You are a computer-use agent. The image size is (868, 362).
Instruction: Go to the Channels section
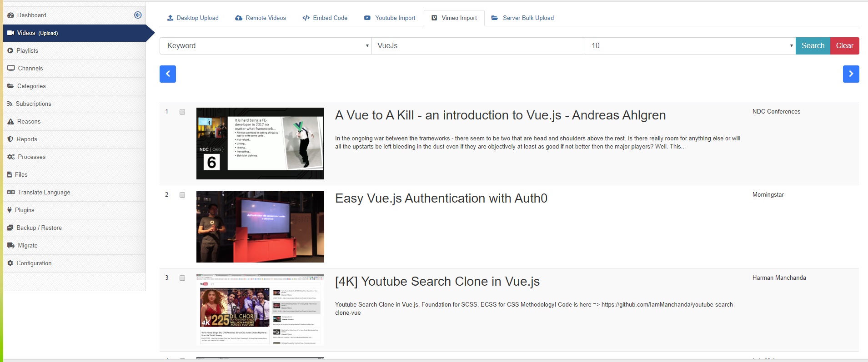pos(75,68)
